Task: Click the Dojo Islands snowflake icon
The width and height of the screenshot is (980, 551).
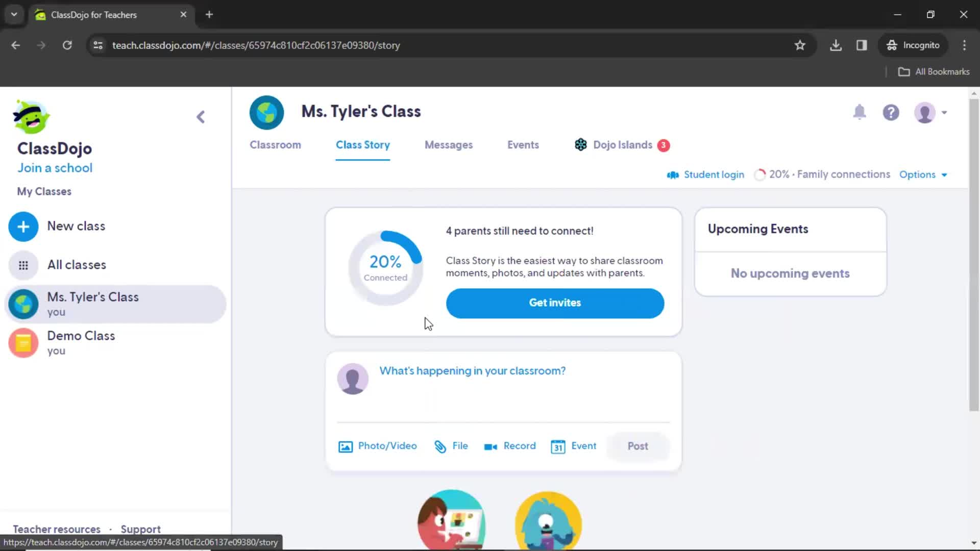Action: pyautogui.click(x=581, y=145)
